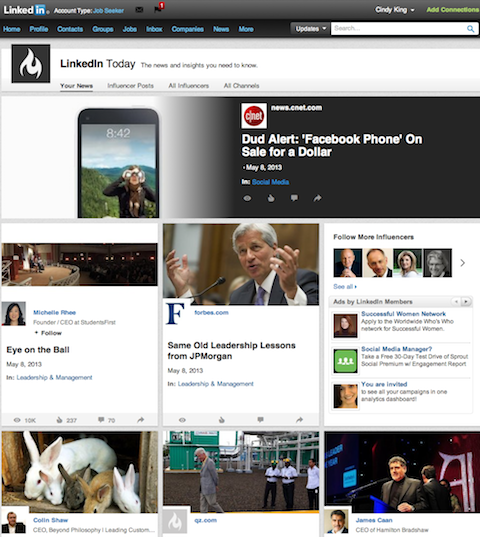The image size is (480, 537).
Task: Open the You are invited ad link
Action: (x=384, y=384)
